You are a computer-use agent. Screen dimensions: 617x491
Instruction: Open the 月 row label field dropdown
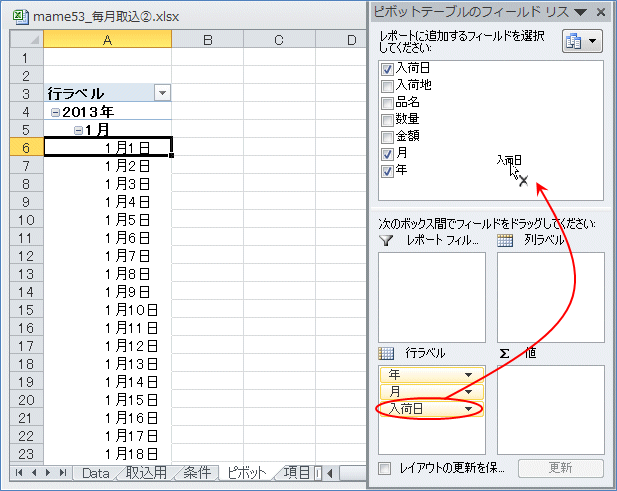(x=468, y=392)
